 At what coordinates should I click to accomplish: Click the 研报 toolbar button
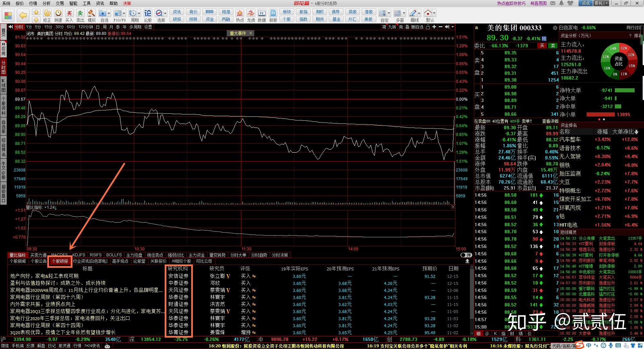[x=177, y=19]
